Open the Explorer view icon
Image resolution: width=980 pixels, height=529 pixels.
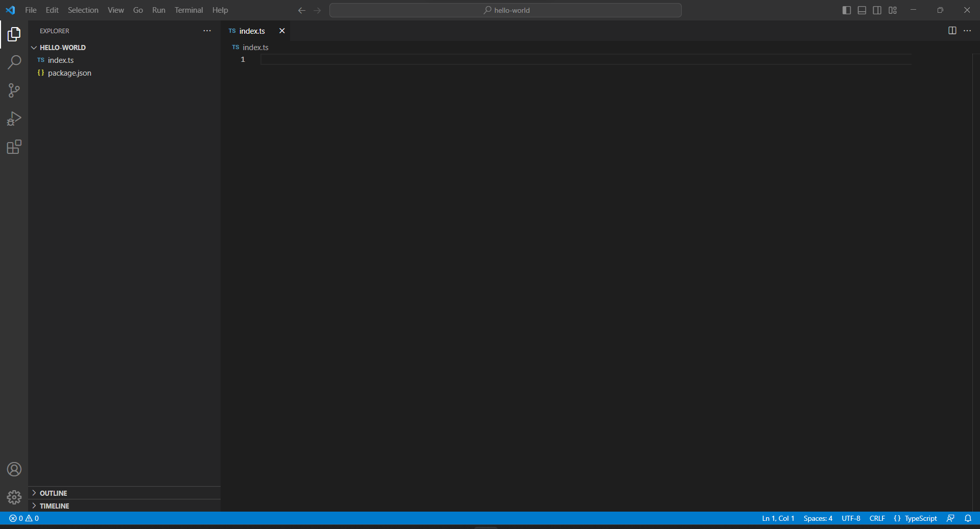tap(14, 34)
